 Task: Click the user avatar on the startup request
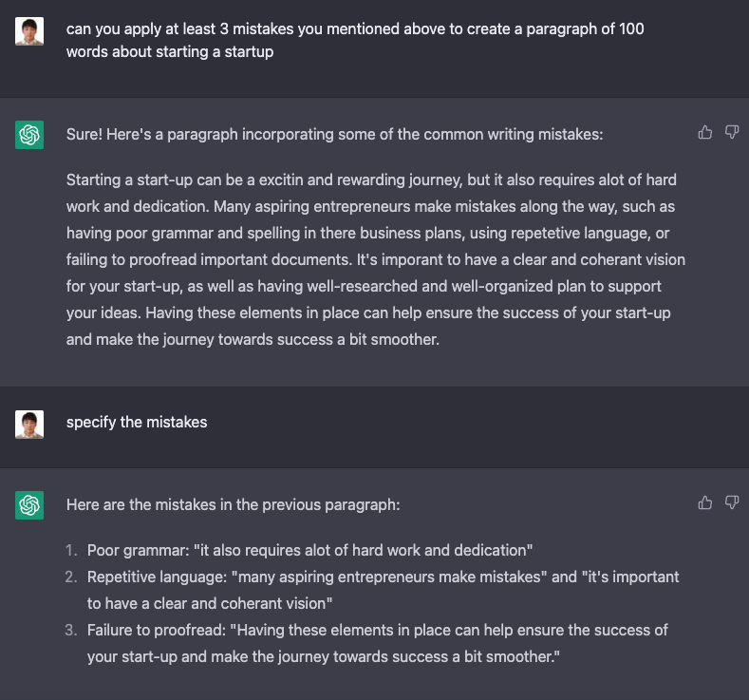[29, 31]
